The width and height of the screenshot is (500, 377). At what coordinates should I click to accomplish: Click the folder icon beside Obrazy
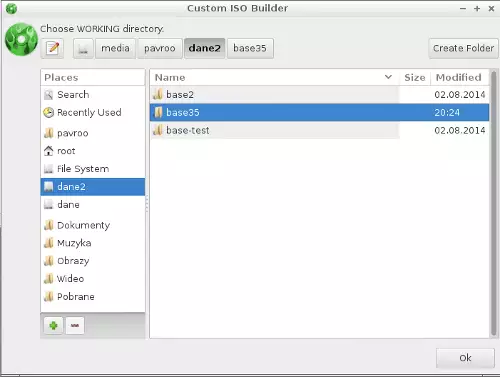[49, 261]
